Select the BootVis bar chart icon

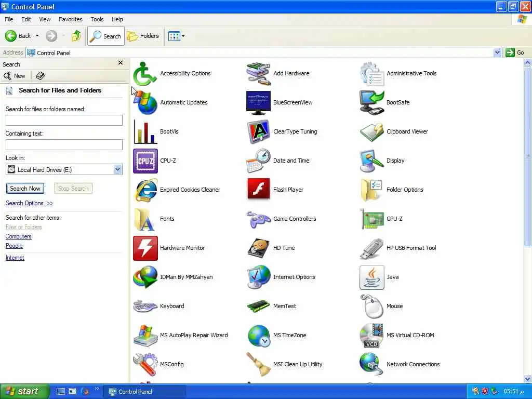pos(145,131)
